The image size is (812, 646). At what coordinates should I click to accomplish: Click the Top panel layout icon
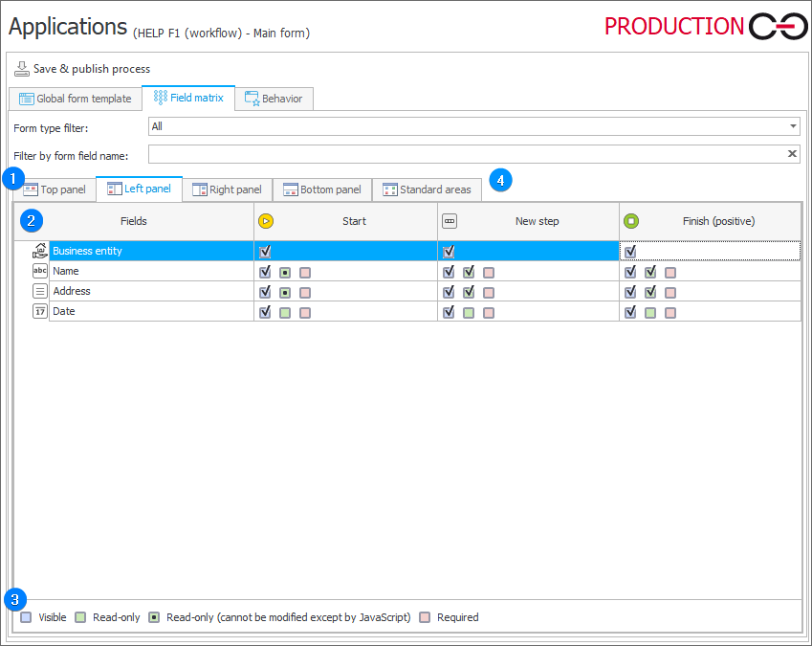tap(31, 189)
